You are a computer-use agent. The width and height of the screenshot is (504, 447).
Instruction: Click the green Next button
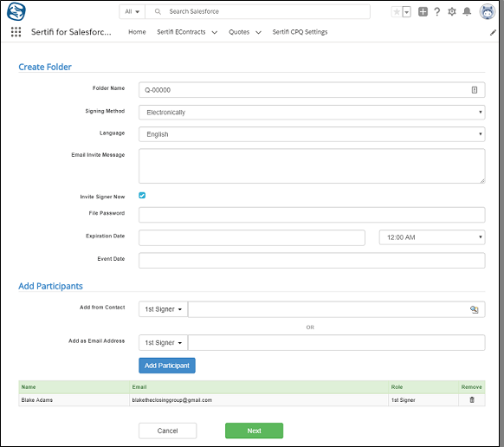click(254, 431)
